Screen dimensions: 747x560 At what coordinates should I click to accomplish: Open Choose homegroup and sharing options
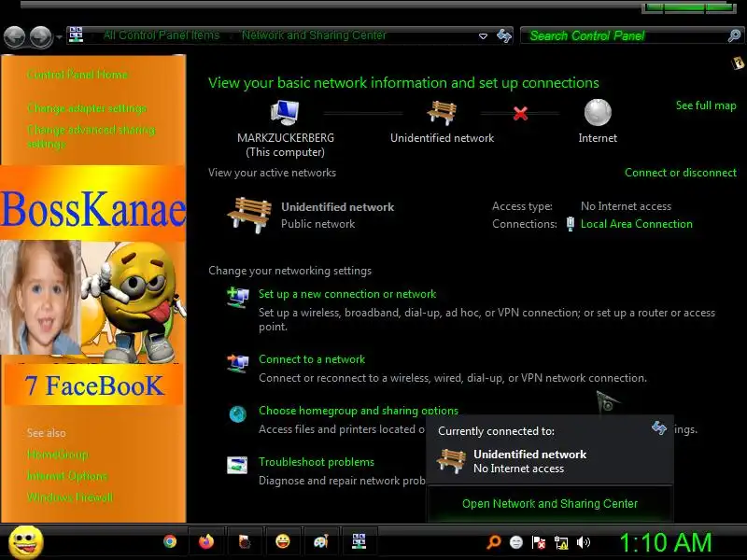tap(359, 411)
